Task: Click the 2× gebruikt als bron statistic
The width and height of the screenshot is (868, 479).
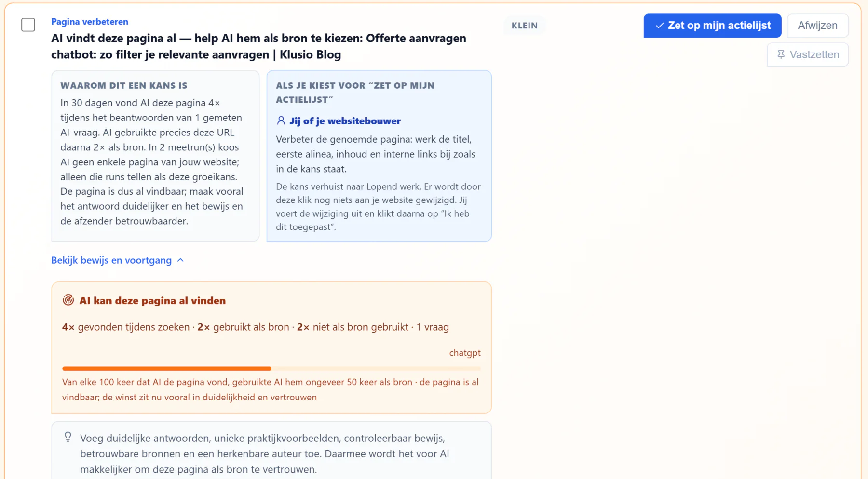Action: tap(244, 327)
